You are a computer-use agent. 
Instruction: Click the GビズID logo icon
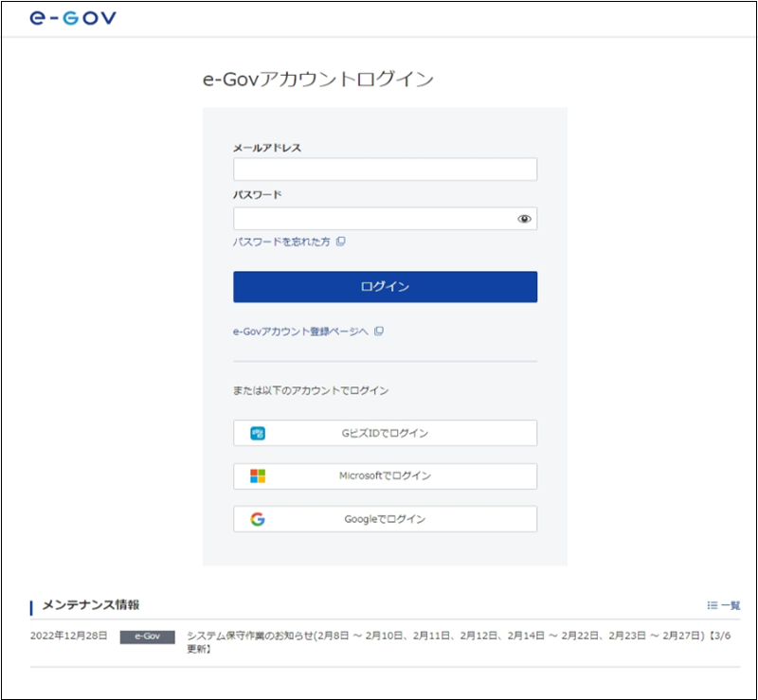click(258, 433)
